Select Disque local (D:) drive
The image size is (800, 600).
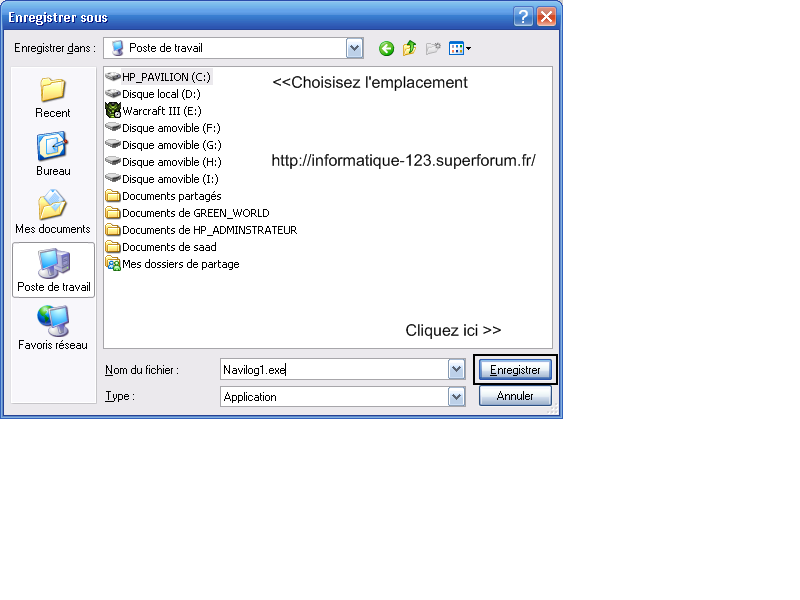(x=153, y=94)
